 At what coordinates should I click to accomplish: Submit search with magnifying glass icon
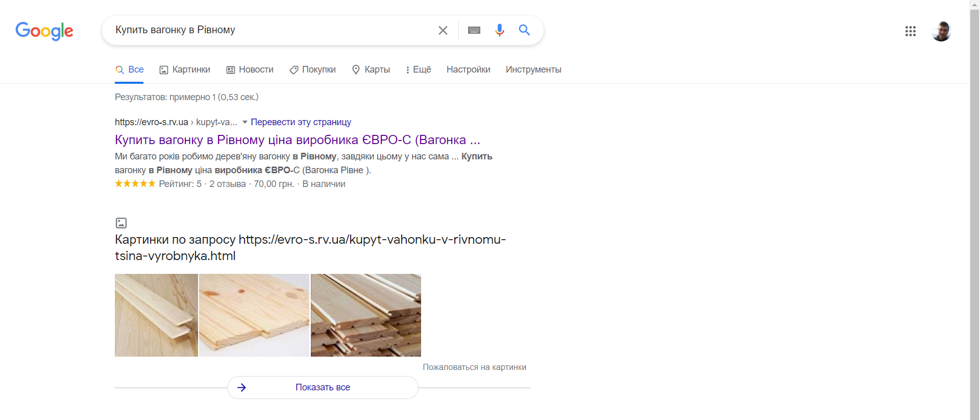click(x=524, y=30)
